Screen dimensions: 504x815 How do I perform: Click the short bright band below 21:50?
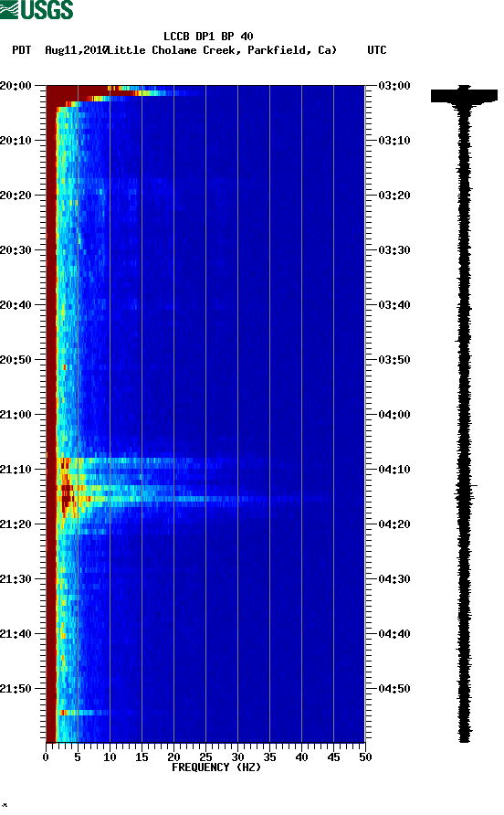[83, 712]
